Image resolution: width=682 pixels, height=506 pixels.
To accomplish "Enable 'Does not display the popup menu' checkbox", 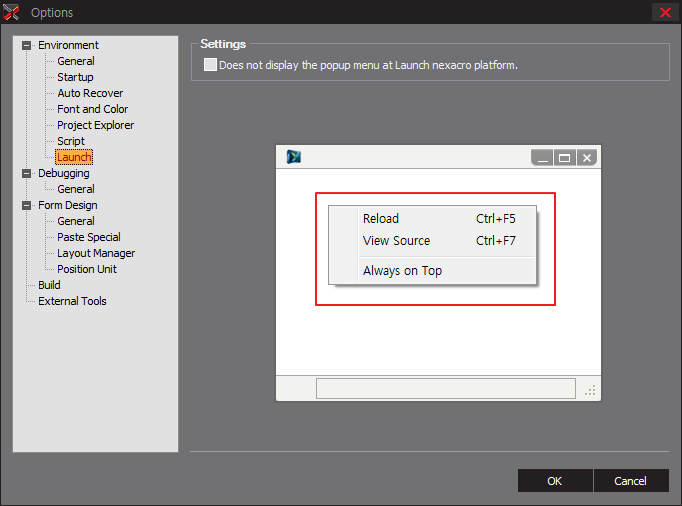I will pyautogui.click(x=210, y=65).
